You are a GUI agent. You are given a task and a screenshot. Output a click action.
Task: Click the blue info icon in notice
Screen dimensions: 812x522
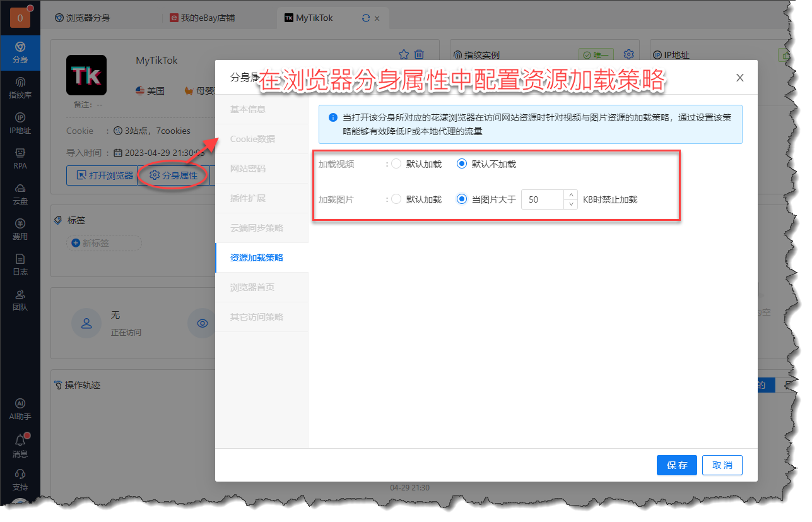click(332, 117)
